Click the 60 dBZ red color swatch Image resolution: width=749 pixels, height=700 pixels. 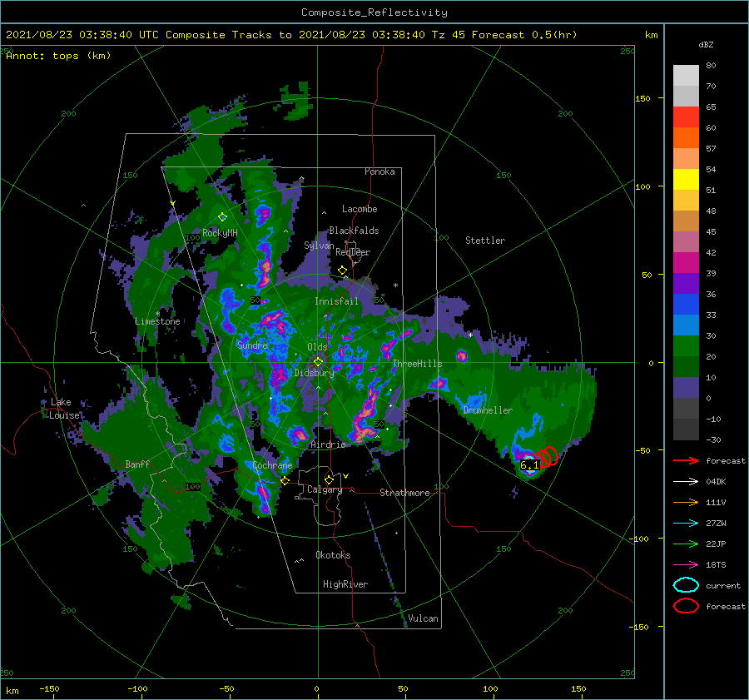[686, 117]
